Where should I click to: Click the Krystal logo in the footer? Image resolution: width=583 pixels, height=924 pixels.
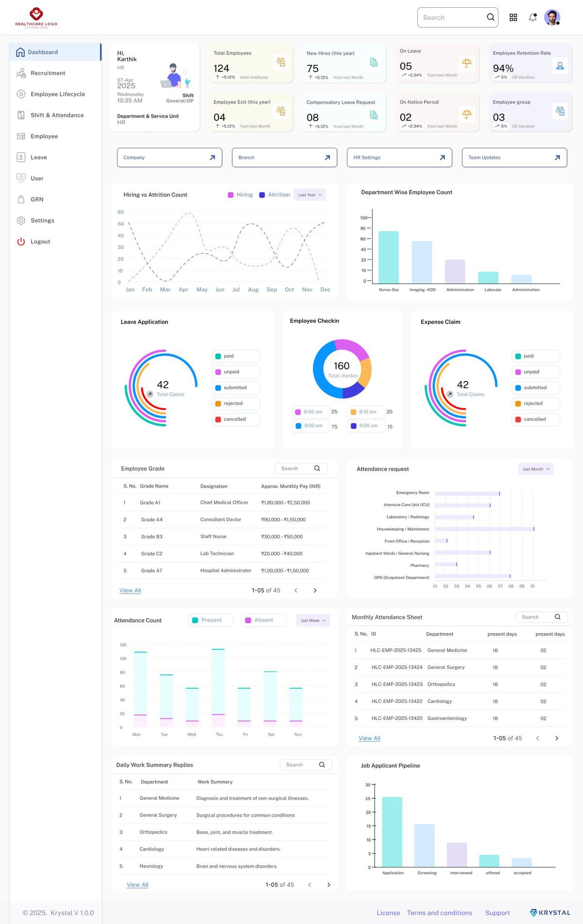click(550, 913)
